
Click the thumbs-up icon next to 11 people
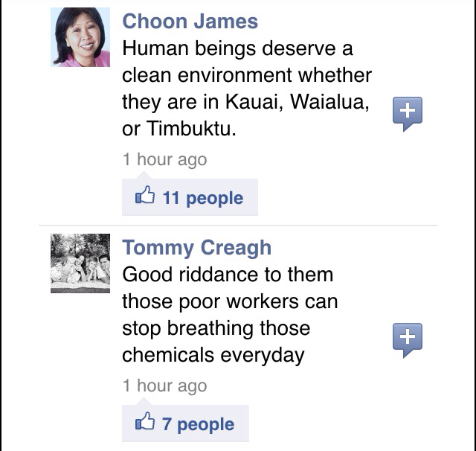144,197
